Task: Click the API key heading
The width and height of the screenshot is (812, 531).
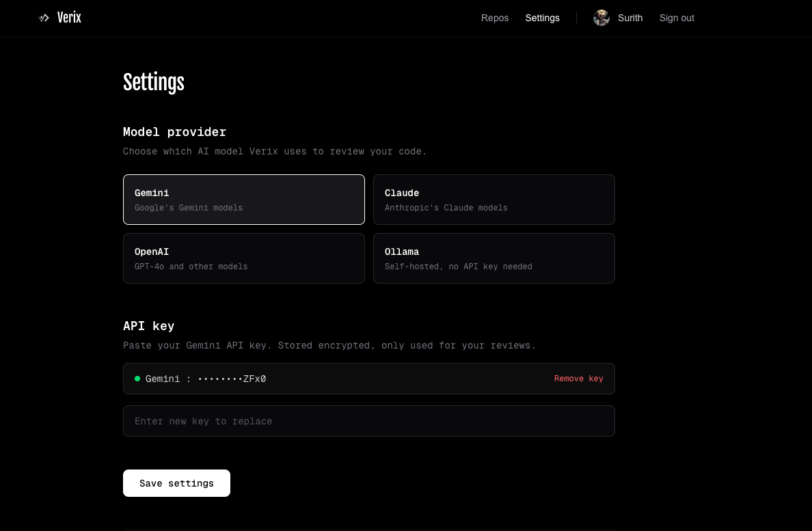Action: 148,326
